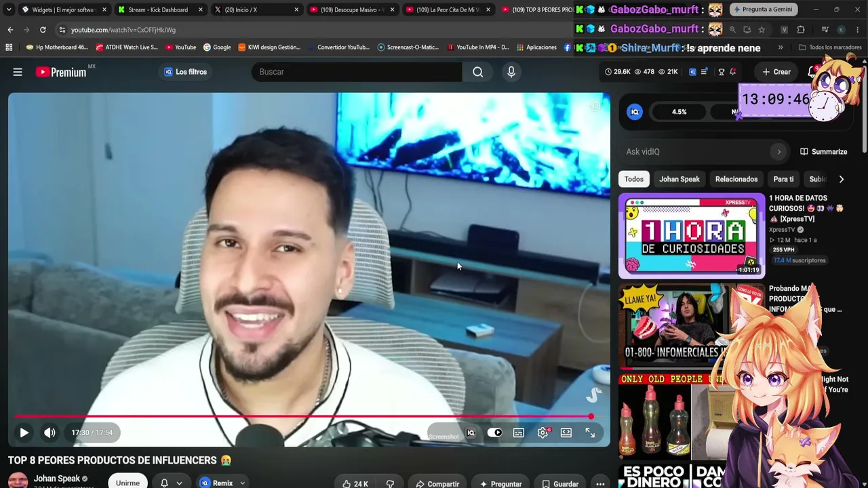The width and height of the screenshot is (868, 488).
Task: Go back in browser history
Action: pyautogui.click(x=10, y=30)
